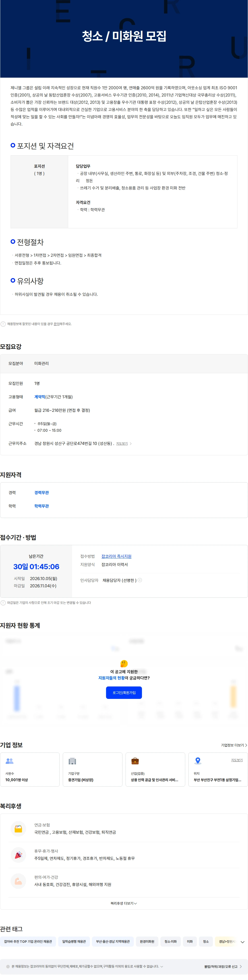Image resolution: width=248 pixels, height=980 pixels.
Task: Click 미화관리 in 모집분야 row
Action: tap(41, 363)
